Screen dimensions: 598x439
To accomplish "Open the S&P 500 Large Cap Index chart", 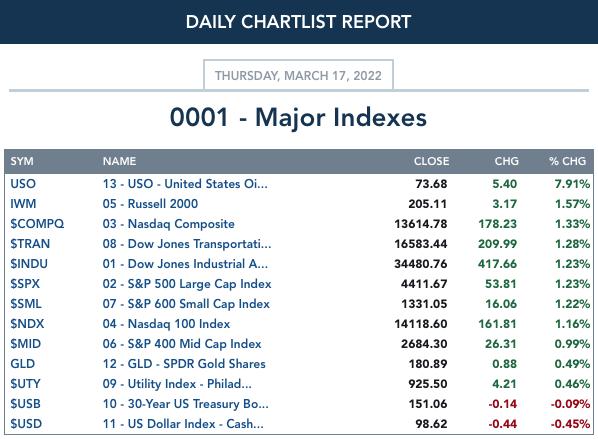I will 187,284.
